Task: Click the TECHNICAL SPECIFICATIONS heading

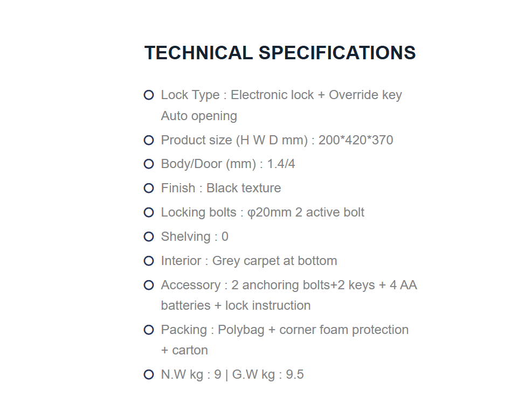Action: point(280,53)
